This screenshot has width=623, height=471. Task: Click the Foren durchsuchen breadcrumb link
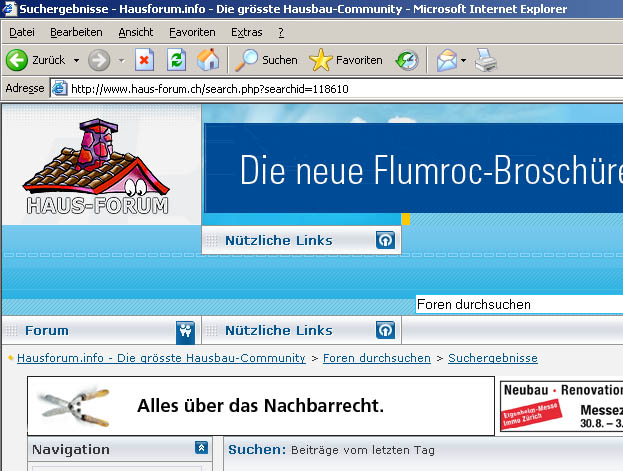(x=377, y=358)
